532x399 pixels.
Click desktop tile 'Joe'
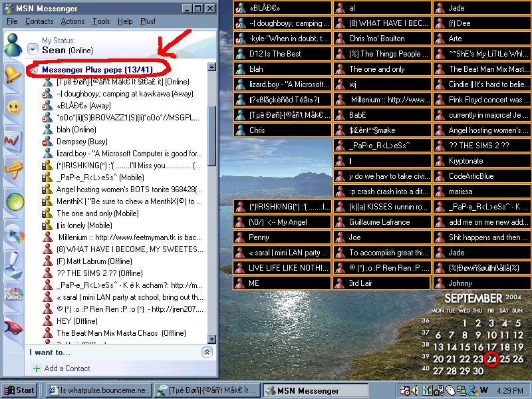click(382, 237)
